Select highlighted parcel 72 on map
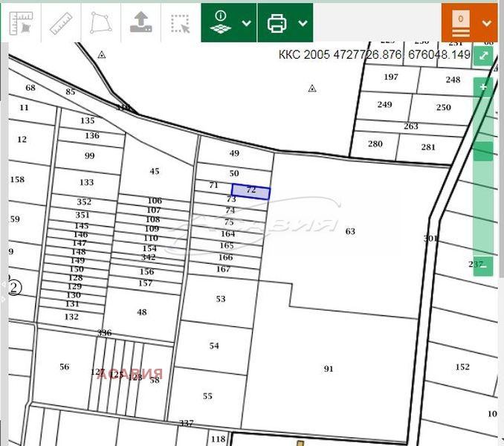Viewport: 504px width, 446px height. click(251, 192)
